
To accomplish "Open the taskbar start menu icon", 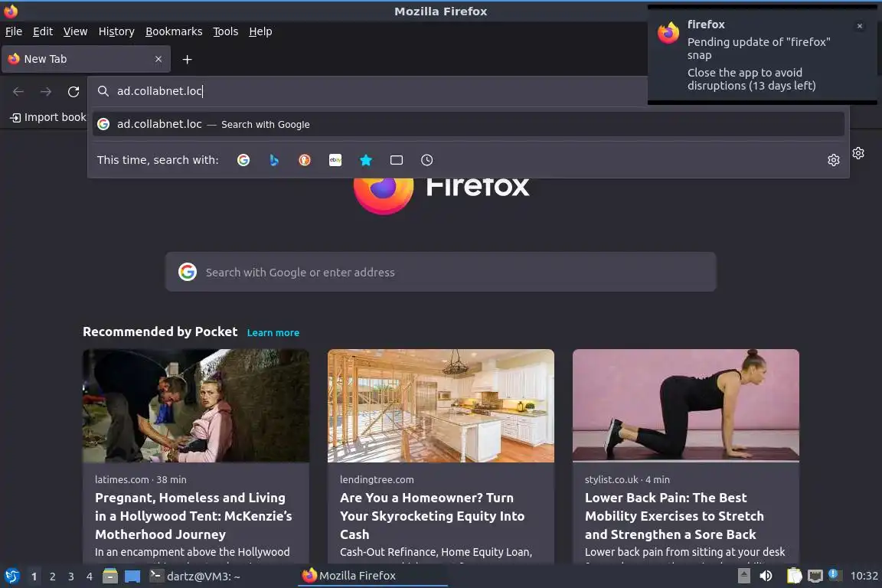I will pos(12,577).
